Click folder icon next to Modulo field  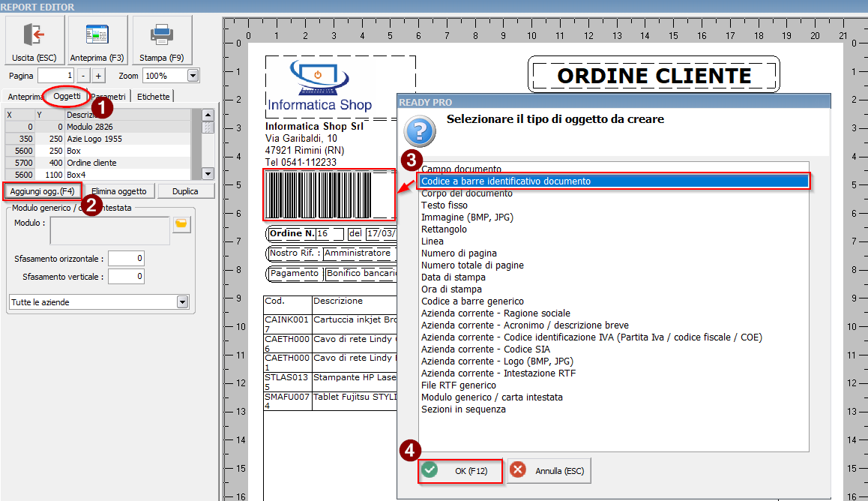point(182,223)
